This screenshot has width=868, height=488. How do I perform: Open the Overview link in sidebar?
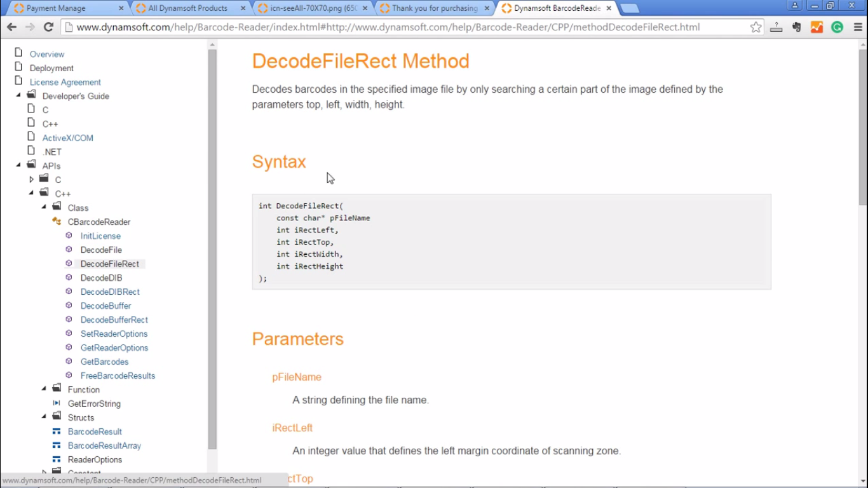[x=47, y=54]
